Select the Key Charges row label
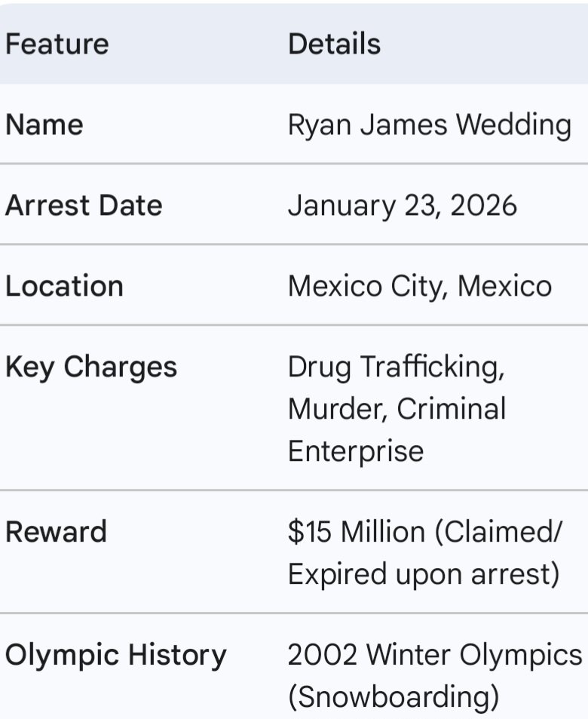The image size is (588, 719). 91,367
